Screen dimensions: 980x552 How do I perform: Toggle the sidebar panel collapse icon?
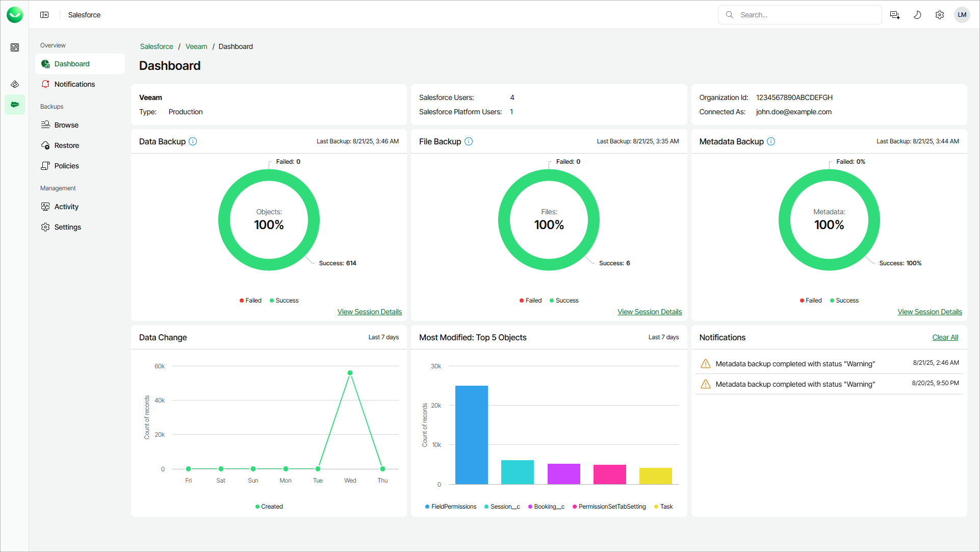pyautogui.click(x=44, y=15)
